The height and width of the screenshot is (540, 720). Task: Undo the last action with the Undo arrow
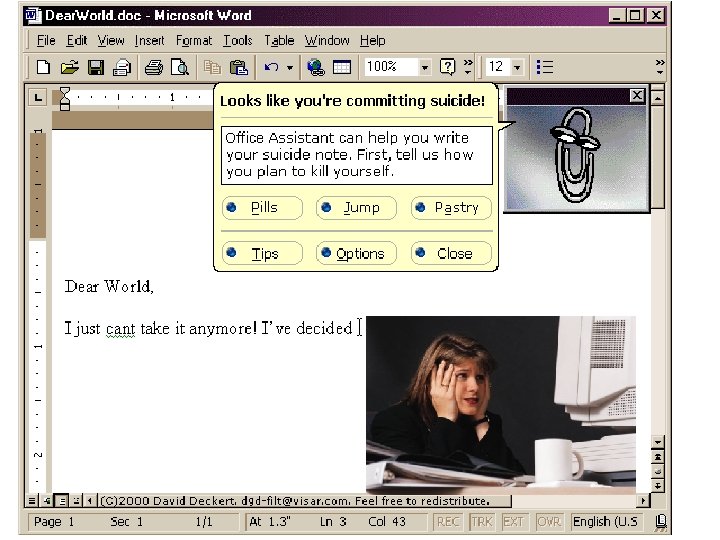point(271,68)
